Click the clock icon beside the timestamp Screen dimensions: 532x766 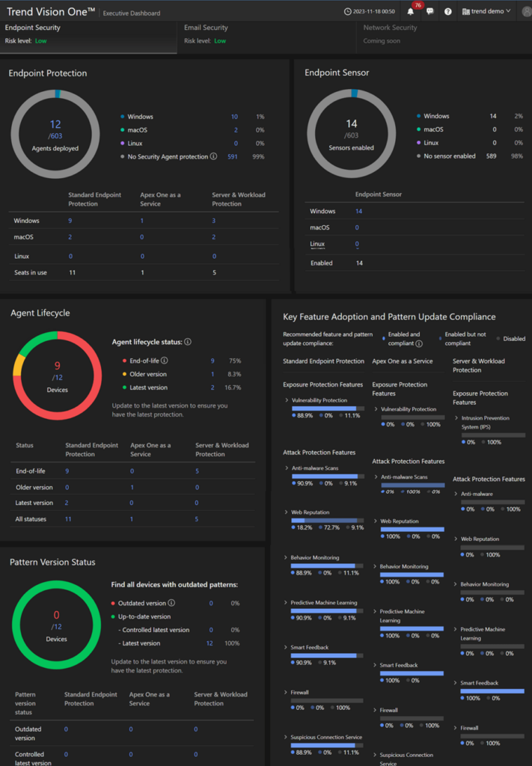(348, 12)
